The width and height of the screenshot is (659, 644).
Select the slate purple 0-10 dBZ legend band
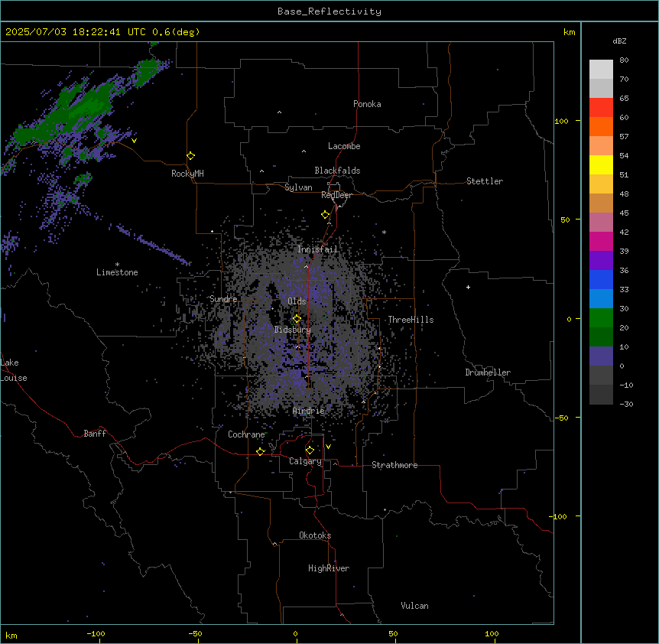[x=601, y=356]
